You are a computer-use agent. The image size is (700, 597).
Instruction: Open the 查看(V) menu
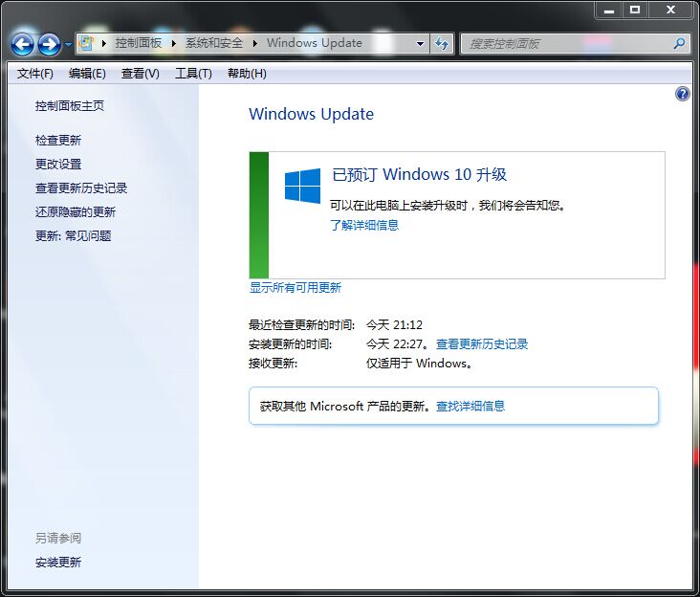coord(141,74)
